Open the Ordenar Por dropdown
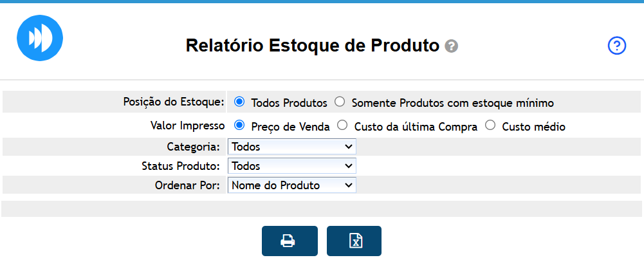This screenshot has width=644, height=269. coord(291,185)
